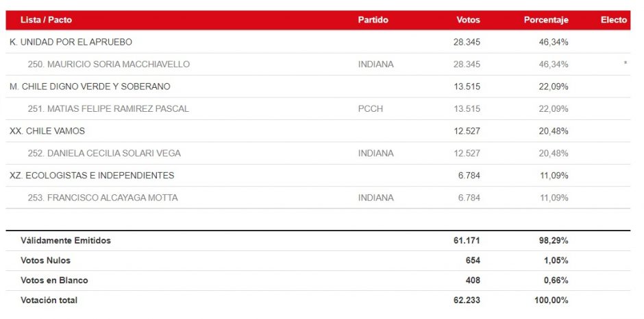Click the Votación total row label
Screen dimensions: 644x319
pyautogui.click(x=49, y=300)
